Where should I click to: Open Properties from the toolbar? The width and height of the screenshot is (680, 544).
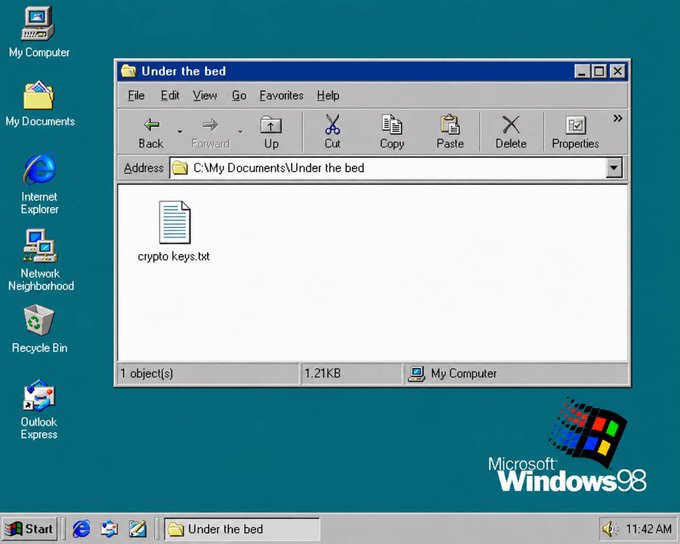point(575,133)
